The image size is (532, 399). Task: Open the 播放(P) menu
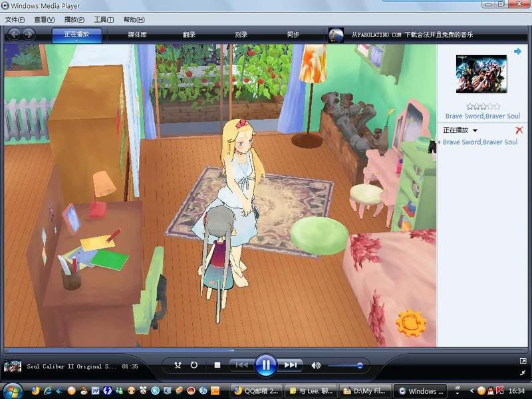tap(74, 20)
